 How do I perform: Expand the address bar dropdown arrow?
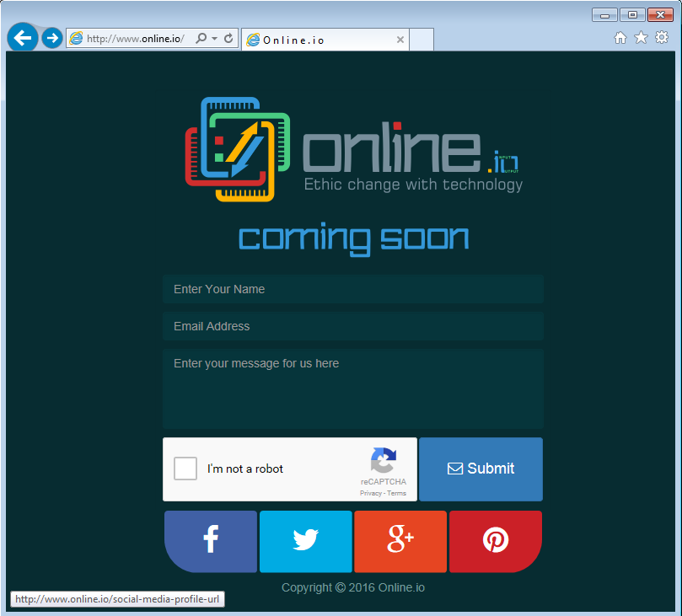214,38
